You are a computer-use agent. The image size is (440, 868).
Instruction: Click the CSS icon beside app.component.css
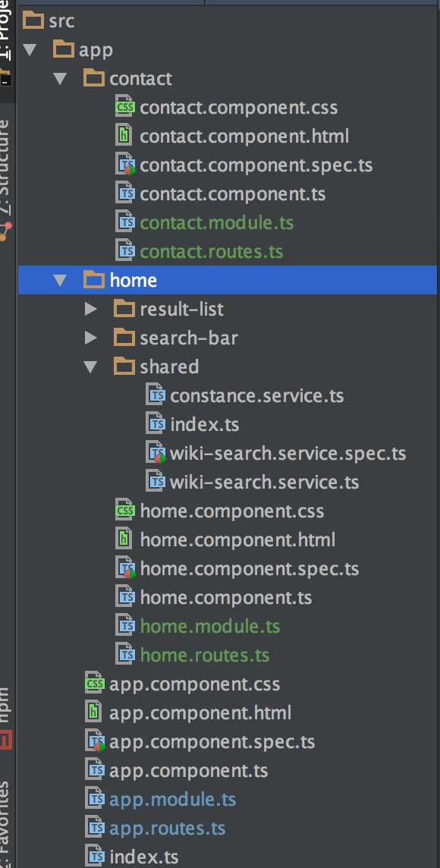(x=95, y=684)
